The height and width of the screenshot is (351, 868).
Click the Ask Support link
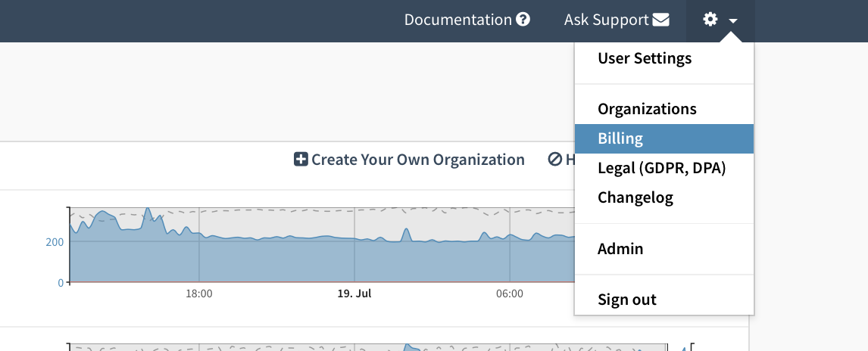click(606, 20)
